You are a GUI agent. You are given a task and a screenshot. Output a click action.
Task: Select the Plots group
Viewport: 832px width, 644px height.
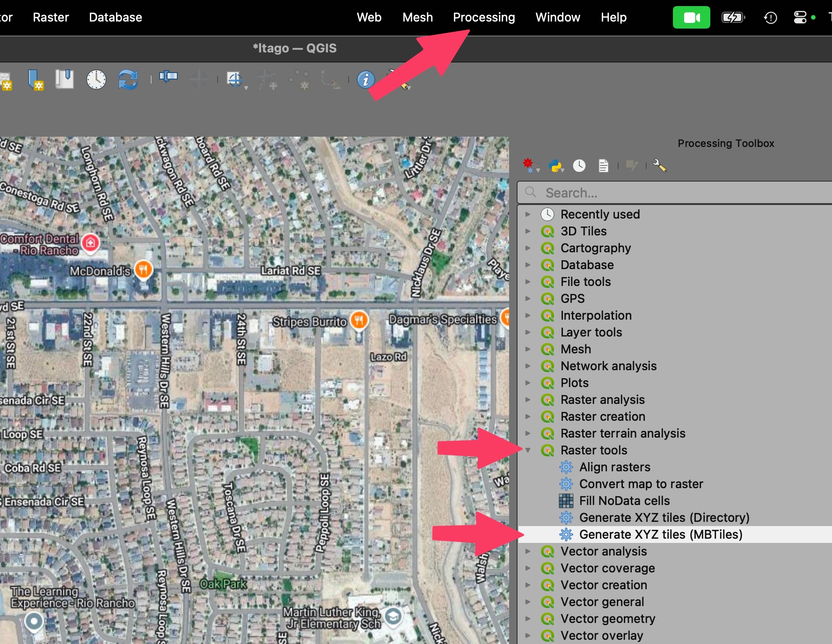pyautogui.click(x=575, y=383)
